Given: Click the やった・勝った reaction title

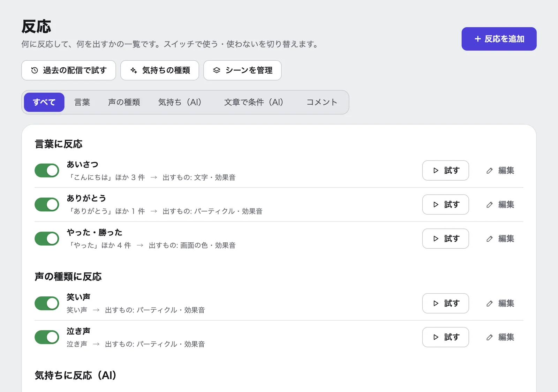Looking at the screenshot, I should point(95,232).
